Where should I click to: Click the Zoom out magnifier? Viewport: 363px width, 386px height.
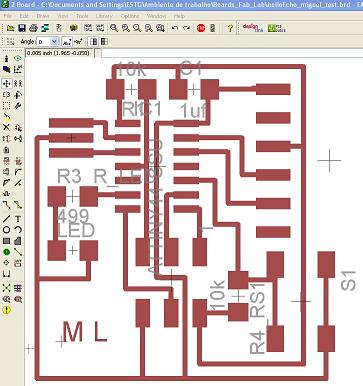click(x=137, y=28)
